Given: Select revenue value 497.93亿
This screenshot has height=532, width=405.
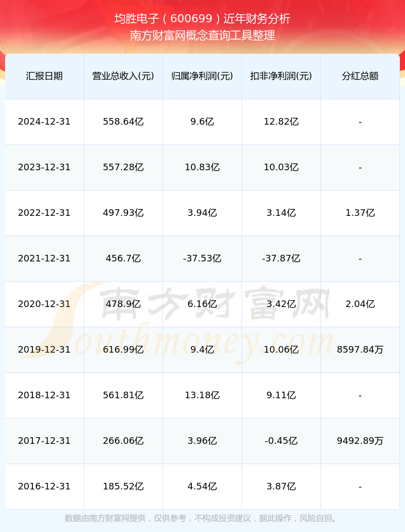Looking at the screenshot, I should click(124, 213).
